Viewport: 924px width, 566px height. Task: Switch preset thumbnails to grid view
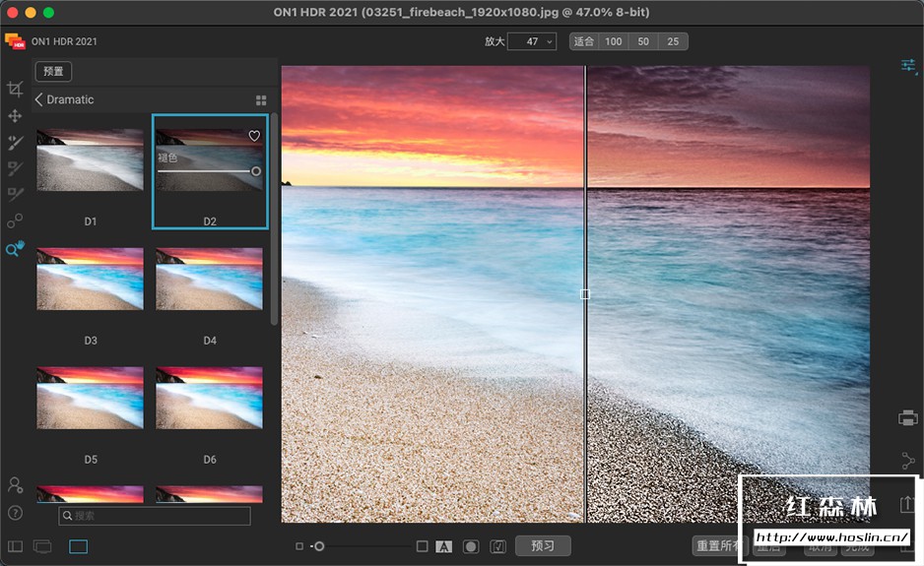pos(261,100)
